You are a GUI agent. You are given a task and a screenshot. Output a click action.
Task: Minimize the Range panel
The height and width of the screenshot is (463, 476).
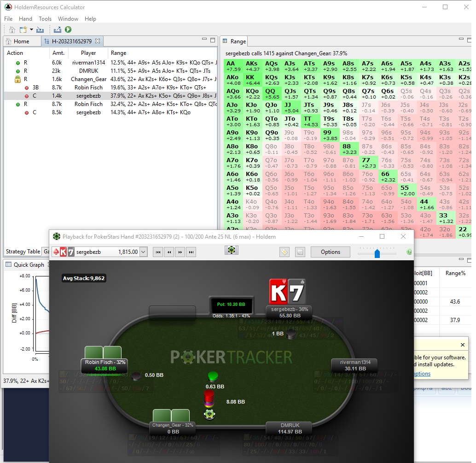pyautogui.click(x=461, y=39)
